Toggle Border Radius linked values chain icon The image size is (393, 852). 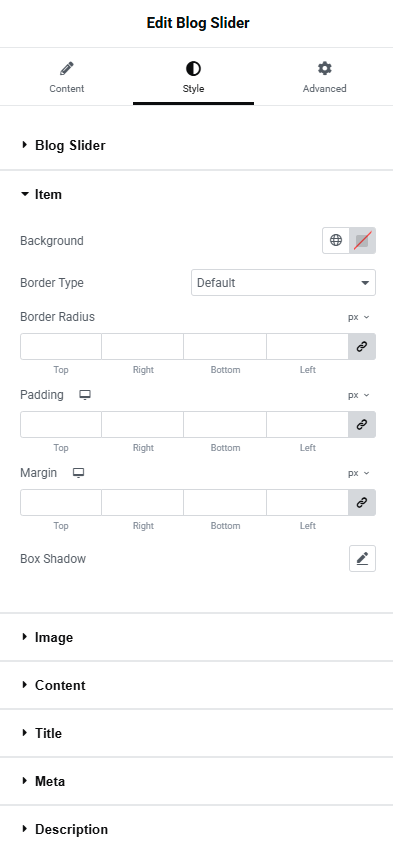point(362,347)
